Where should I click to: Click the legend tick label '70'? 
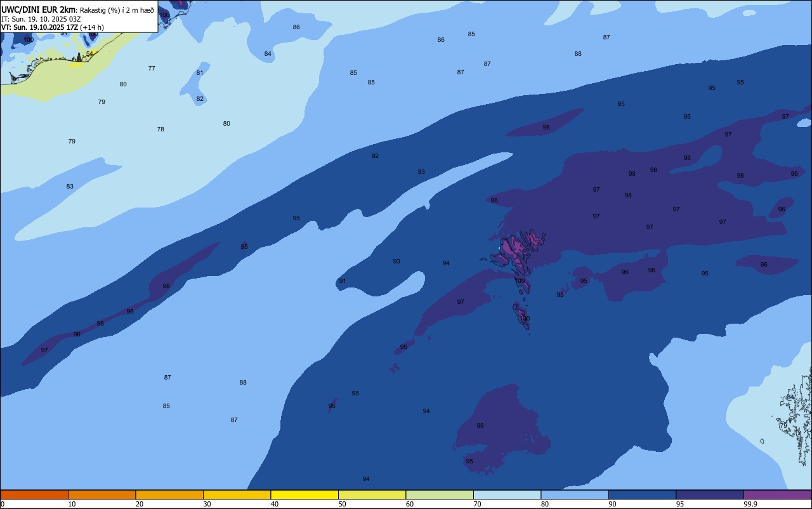477,504
